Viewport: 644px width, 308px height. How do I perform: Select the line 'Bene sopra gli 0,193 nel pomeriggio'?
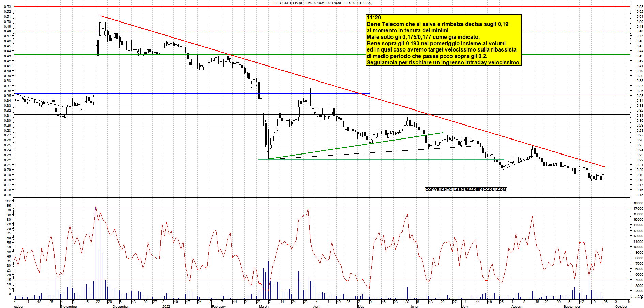436,44
